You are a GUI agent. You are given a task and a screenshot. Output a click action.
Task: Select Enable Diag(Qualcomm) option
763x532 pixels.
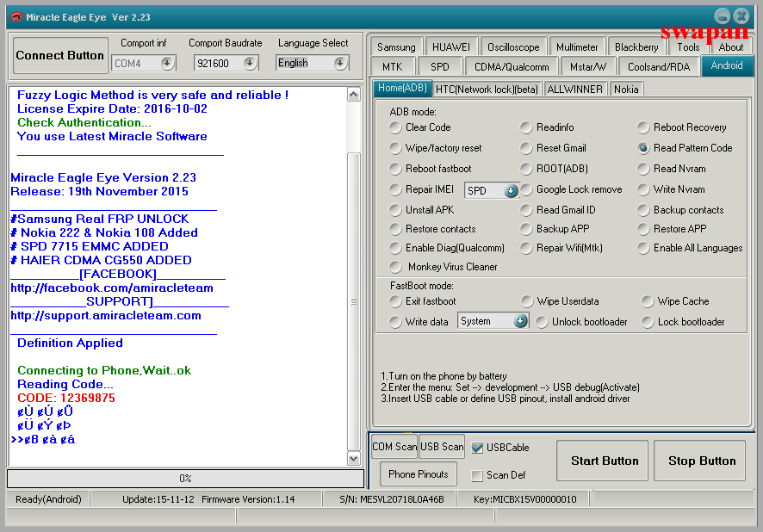(395, 248)
